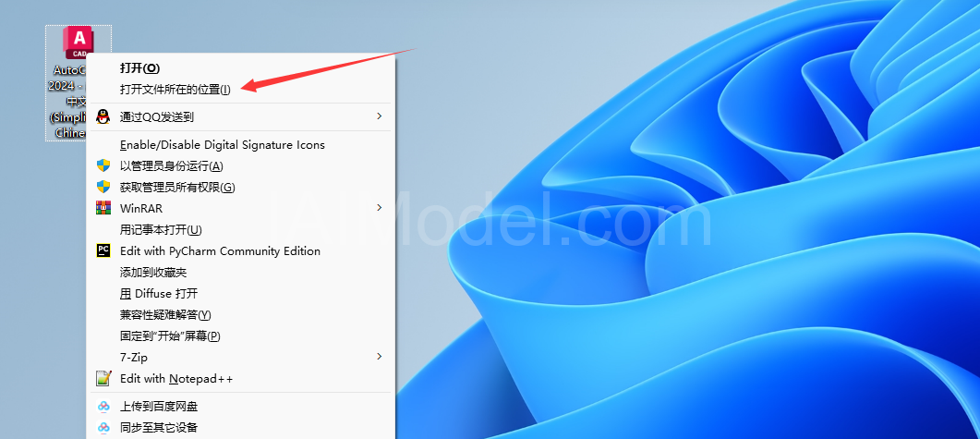Click the PyCharm PC icon

click(103, 250)
